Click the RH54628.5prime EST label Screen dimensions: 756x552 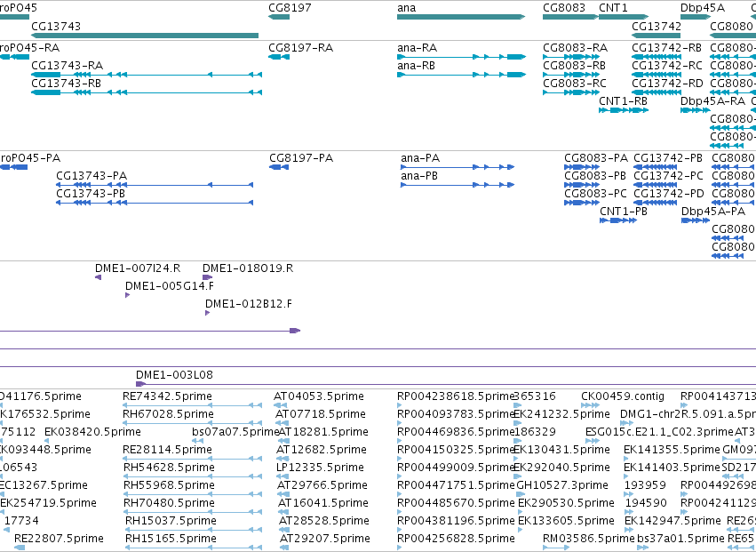pyautogui.click(x=169, y=468)
